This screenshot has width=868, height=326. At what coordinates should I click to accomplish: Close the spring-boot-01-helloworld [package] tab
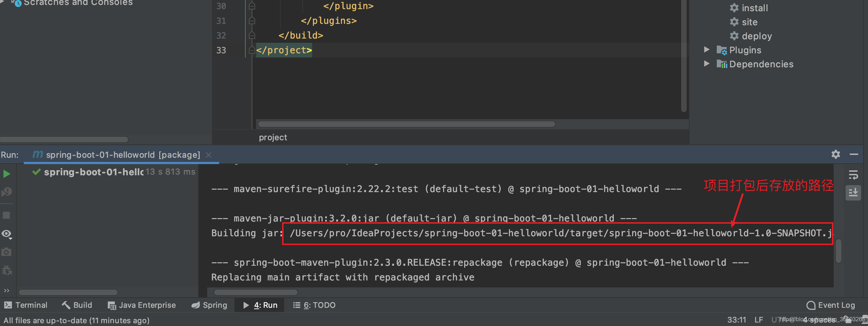click(x=209, y=155)
